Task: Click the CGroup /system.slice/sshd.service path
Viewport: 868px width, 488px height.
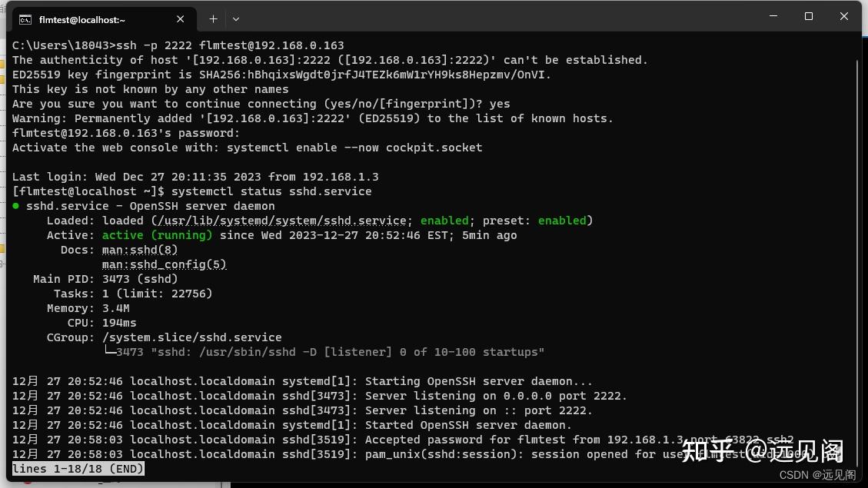Action: 191,337
